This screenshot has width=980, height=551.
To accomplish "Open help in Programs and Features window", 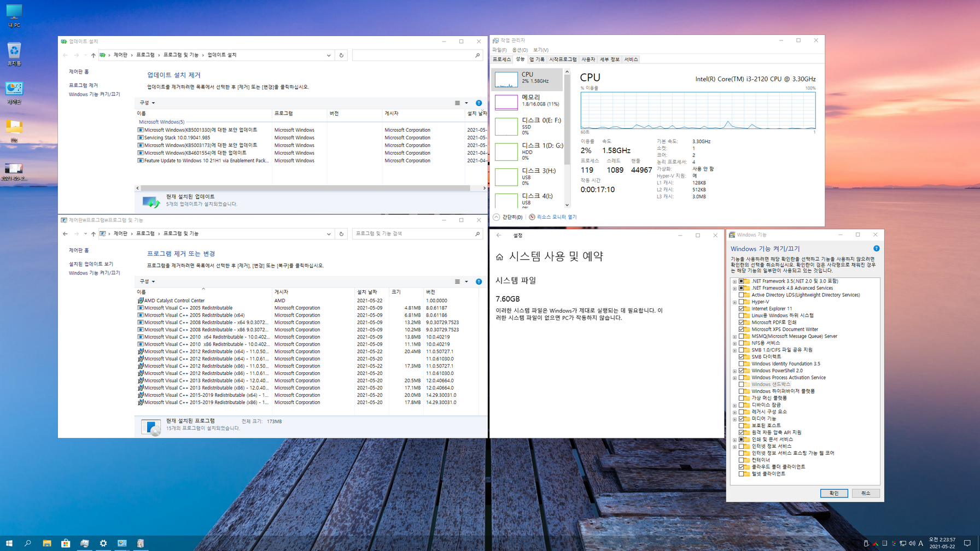I will pos(479,282).
